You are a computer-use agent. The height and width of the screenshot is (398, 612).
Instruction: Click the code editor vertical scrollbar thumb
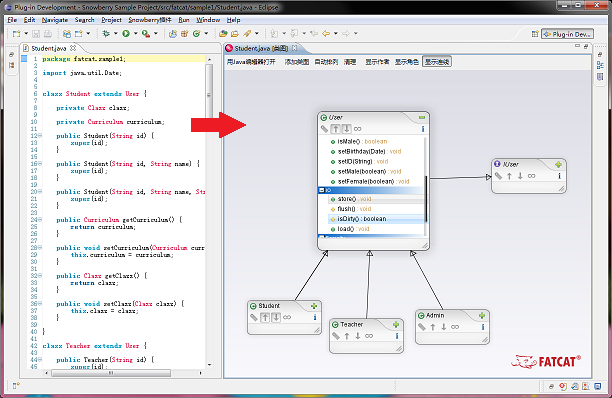pyautogui.click(x=209, y=95)
